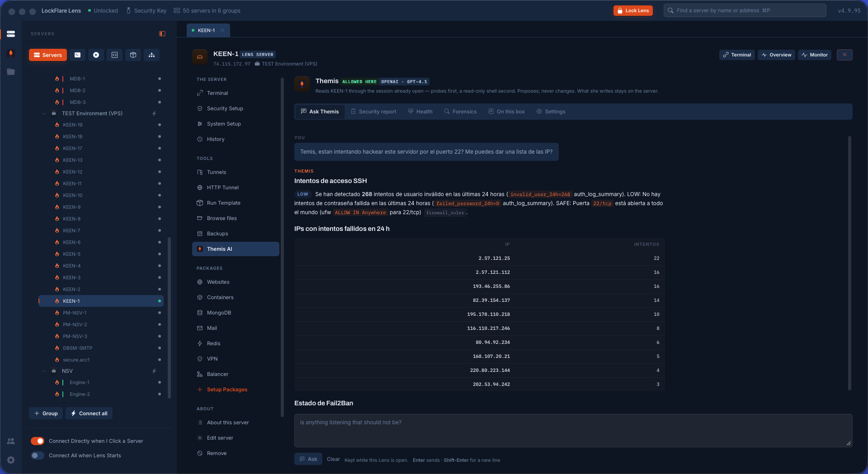The image size is (868, 474).
Task: Open the flame icon in left rail
Action: 11,53
